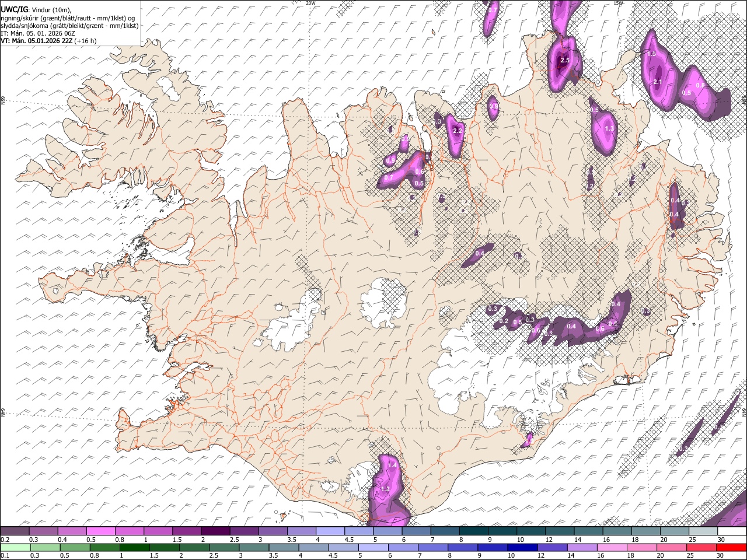Click the dark green 1 rain legend swatch
This screenshot has width=747, height=560.
[134, 547]
